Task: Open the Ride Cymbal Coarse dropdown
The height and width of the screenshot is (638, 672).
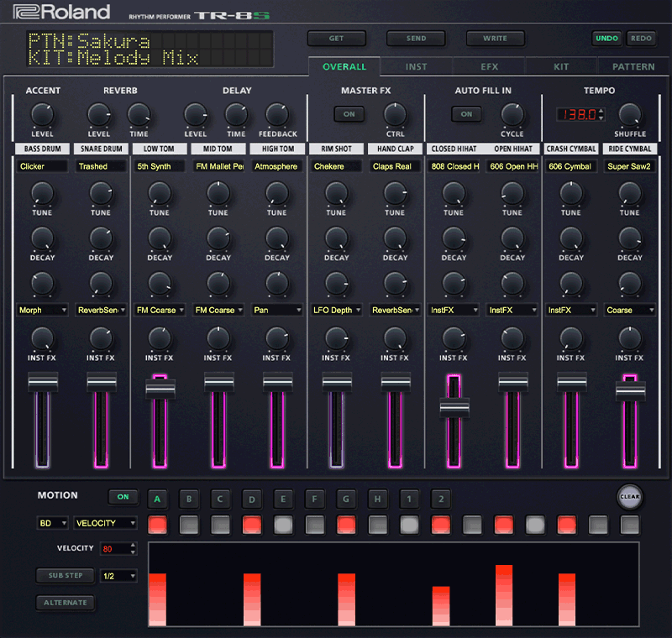Action: (x=629, y=310)
